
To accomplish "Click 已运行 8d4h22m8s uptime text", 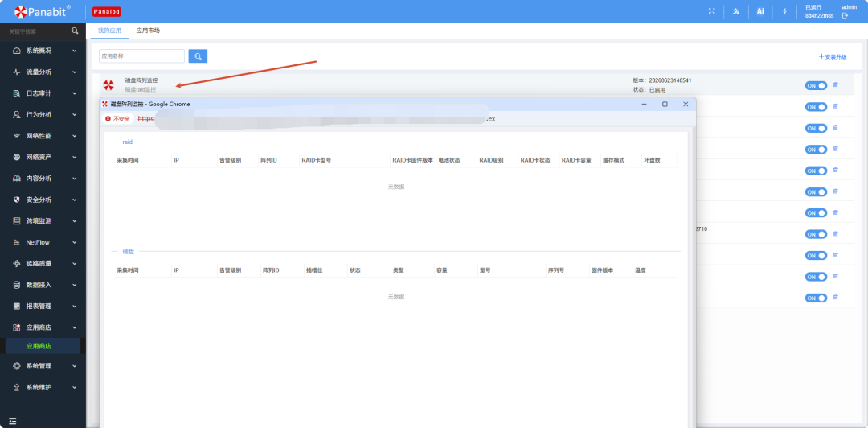I will click(819, 11).
